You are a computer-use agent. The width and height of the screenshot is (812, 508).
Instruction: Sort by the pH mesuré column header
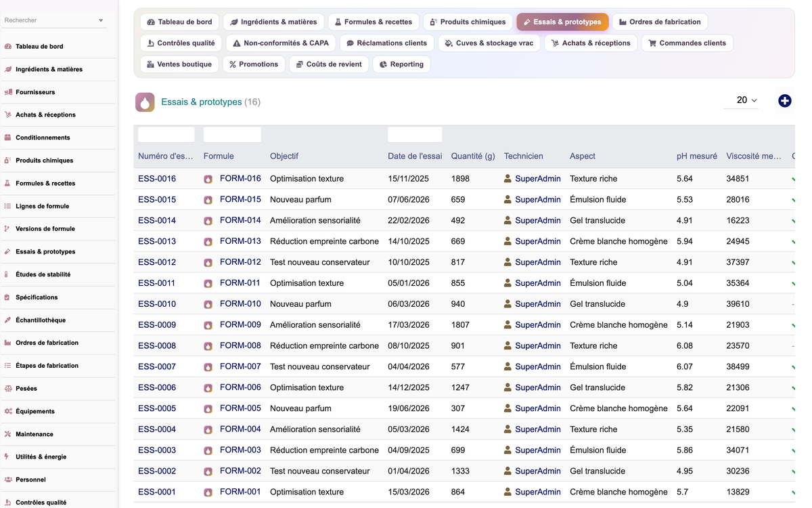[x=697, y=156]
